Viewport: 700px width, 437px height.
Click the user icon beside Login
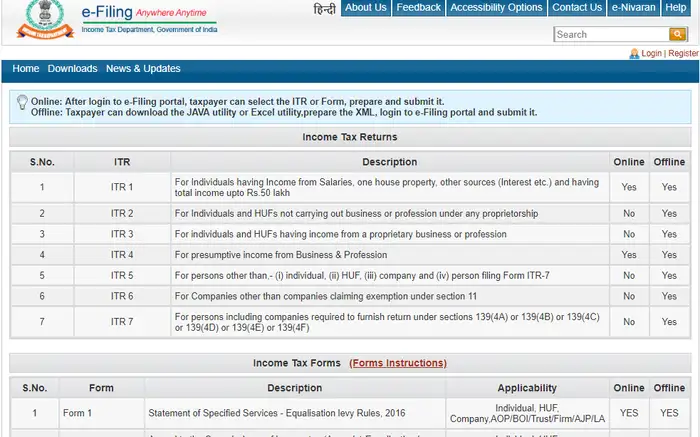point(634,53)
